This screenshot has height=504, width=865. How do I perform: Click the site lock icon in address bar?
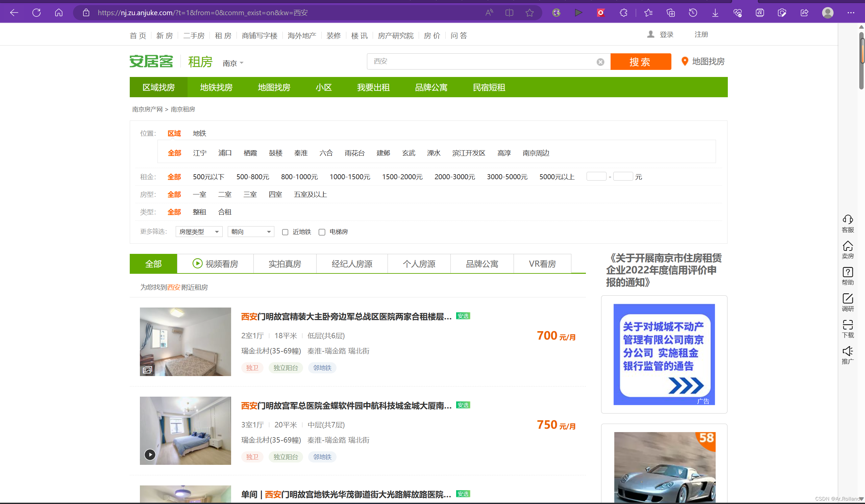[86, 13]
